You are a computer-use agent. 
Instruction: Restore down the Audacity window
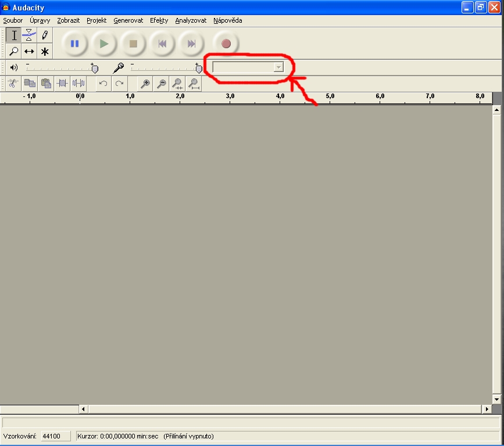[x=481, y=7]
